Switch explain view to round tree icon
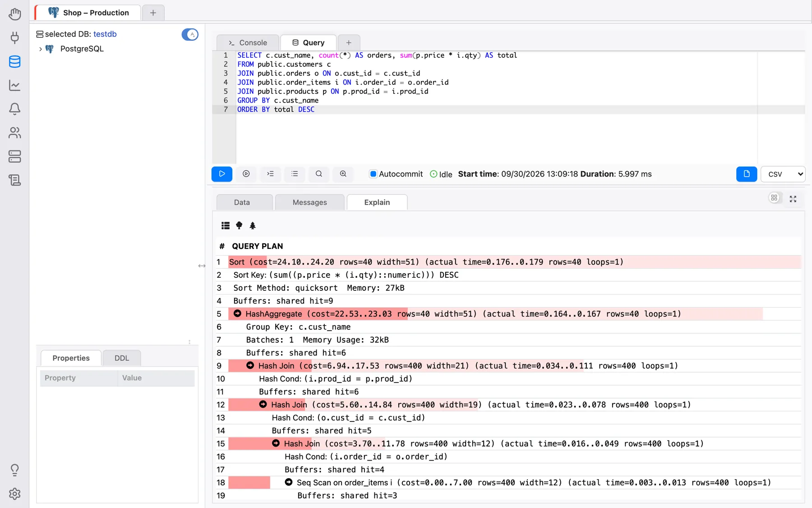This screenshot has width=812, height=508. [x=239, y=225]
